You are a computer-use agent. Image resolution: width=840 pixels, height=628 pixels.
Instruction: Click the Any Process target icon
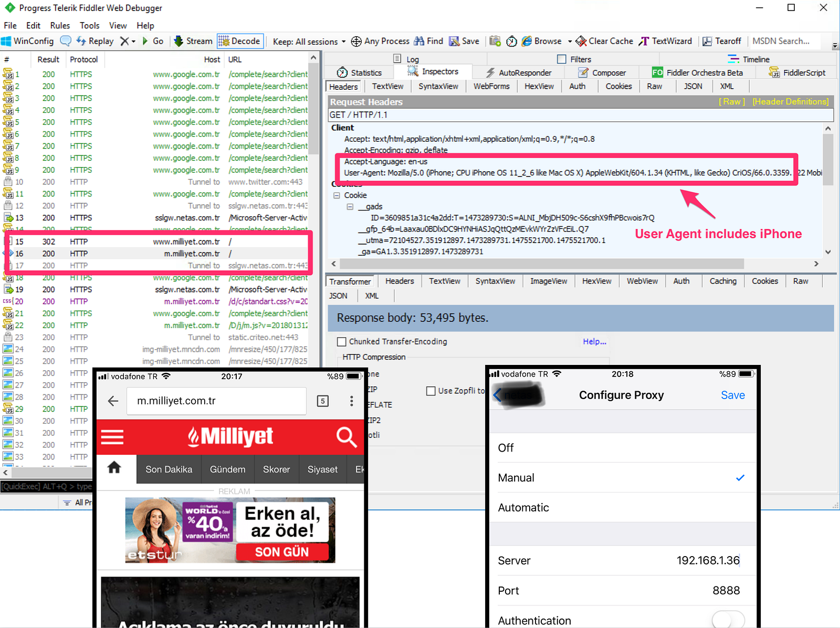(356, 41)
